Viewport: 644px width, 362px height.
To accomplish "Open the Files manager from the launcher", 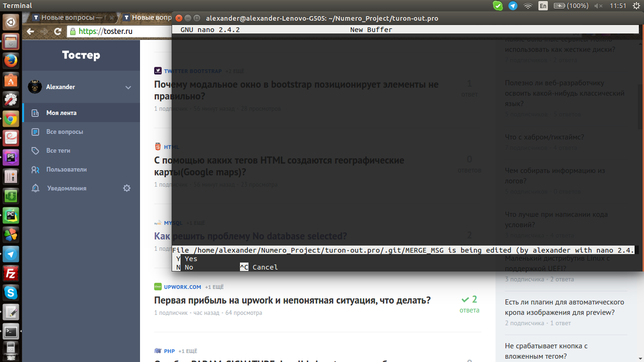I will [11, 41].
